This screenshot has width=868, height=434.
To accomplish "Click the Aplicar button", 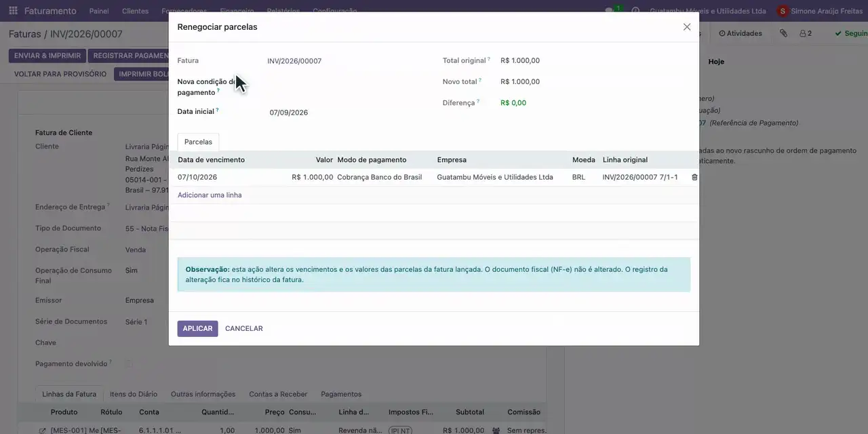I will click(x=197, y=329).
